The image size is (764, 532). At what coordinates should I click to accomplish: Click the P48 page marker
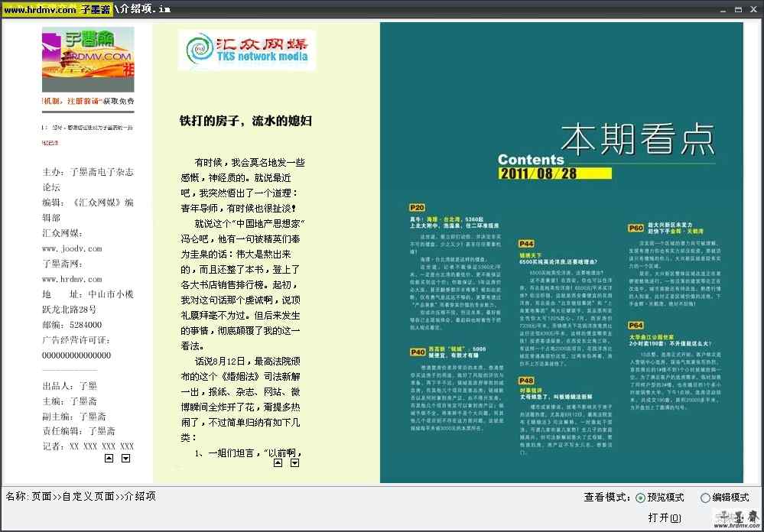click(527, 381)
